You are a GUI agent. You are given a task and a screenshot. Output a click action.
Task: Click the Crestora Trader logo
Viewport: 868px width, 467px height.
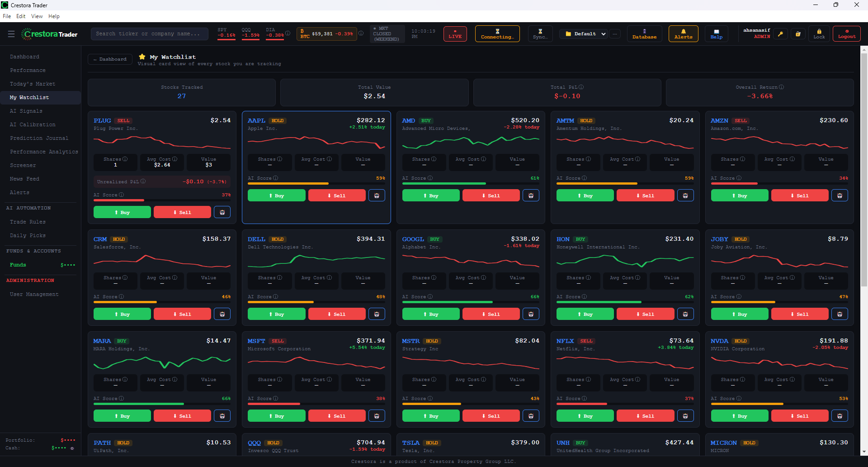(x=50, y=34)
